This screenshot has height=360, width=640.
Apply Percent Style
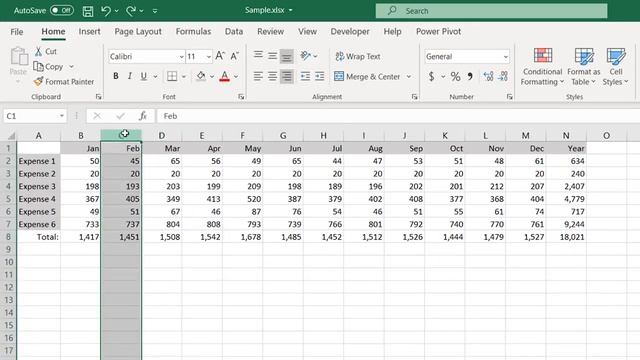(456, 76)
